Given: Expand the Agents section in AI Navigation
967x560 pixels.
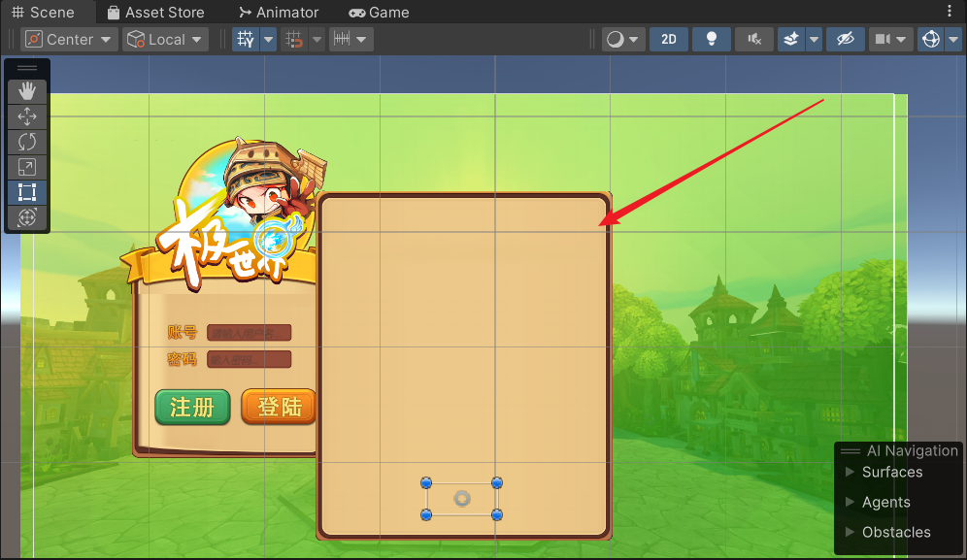Looking at the screenshot, I should (x=850, y=502).
